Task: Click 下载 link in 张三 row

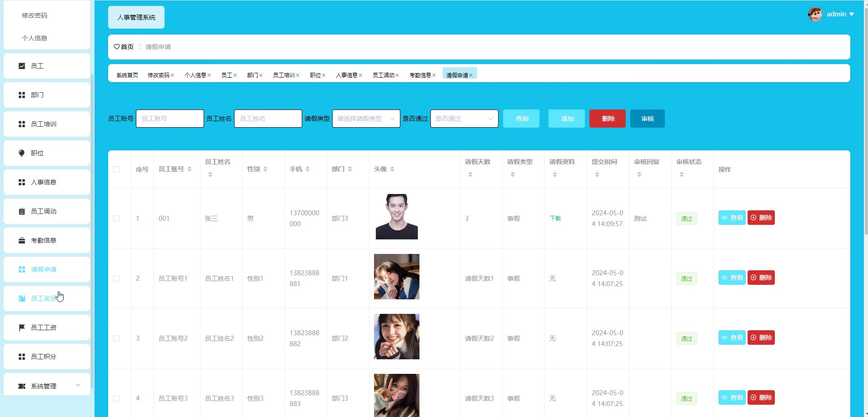Action: click(555, 218)
